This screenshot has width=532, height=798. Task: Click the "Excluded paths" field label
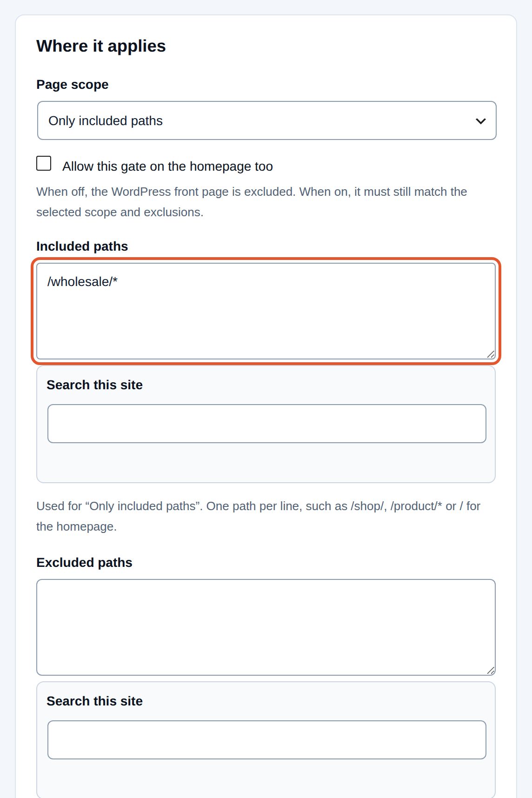[x=84, y=563]
